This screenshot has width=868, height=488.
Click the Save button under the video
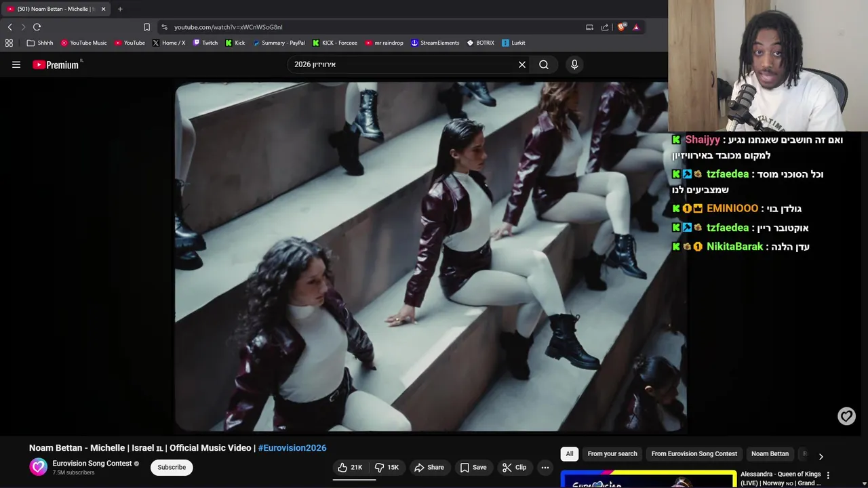[473, 467]
